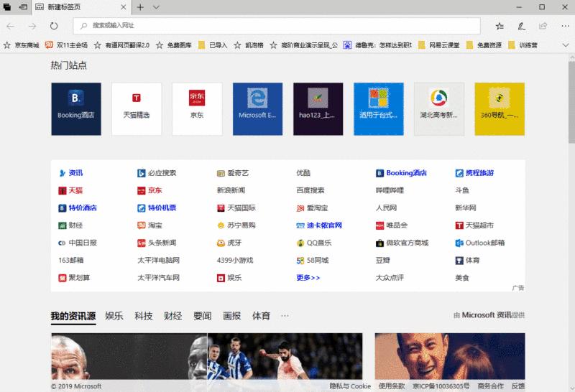
Task: Switch to 体育 news tab
Action: pyautogui.click(x=261, y=316)
